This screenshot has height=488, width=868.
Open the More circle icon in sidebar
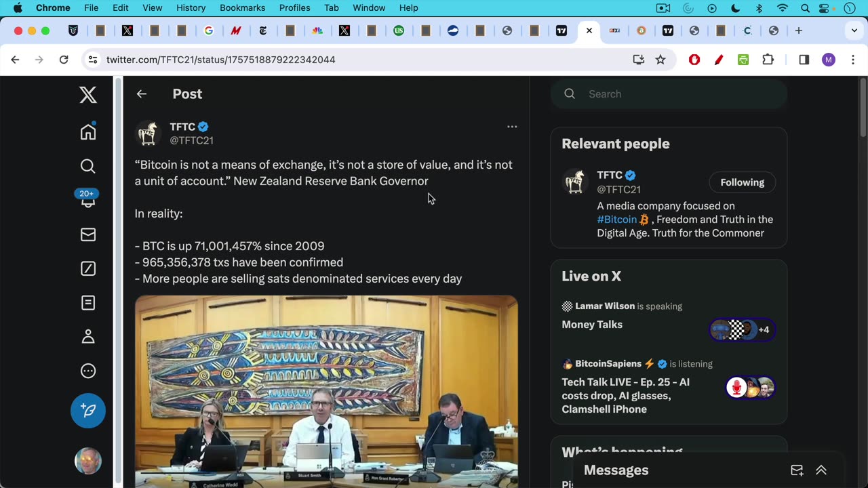point(88,371)
